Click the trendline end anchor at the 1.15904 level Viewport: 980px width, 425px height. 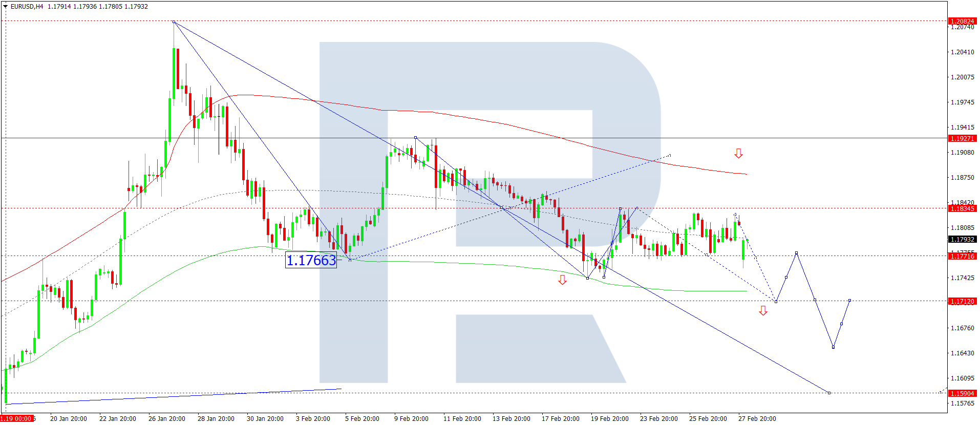click(x=829, y=393)
